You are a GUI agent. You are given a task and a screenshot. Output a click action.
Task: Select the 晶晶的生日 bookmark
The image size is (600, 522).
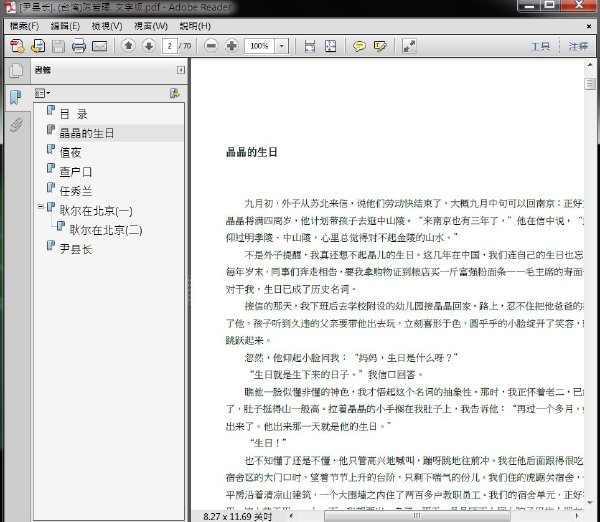86,133
